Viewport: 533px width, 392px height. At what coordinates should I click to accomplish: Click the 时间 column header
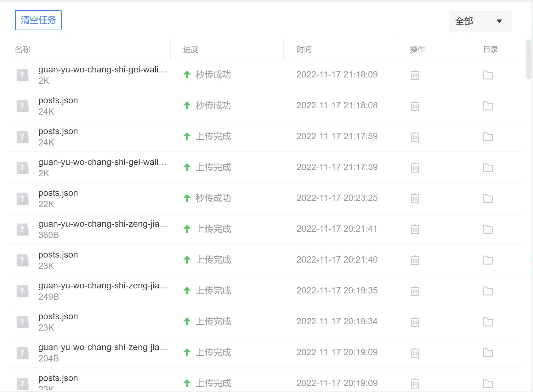pyautogui.click(x=304, y=49)
